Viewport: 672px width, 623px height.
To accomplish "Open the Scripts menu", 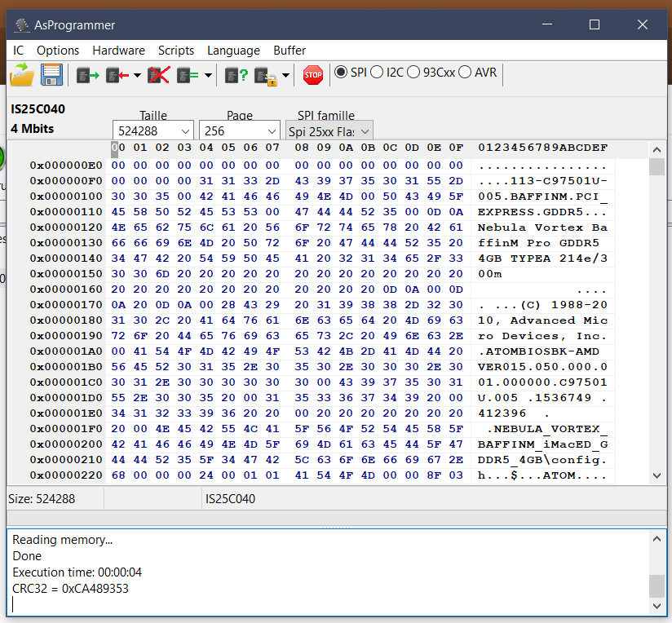I will (x=176, y=51).
